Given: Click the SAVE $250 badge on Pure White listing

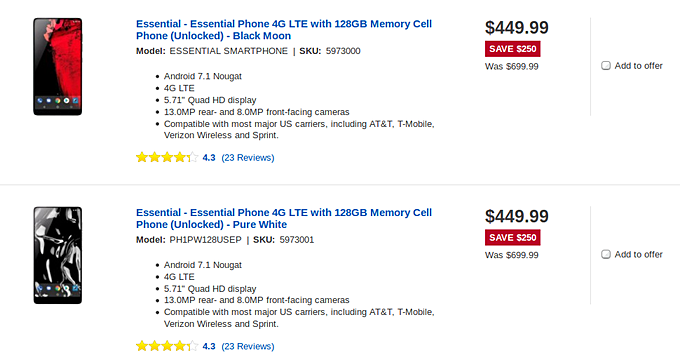Looking at the screenshot, I should coord(513,238).
